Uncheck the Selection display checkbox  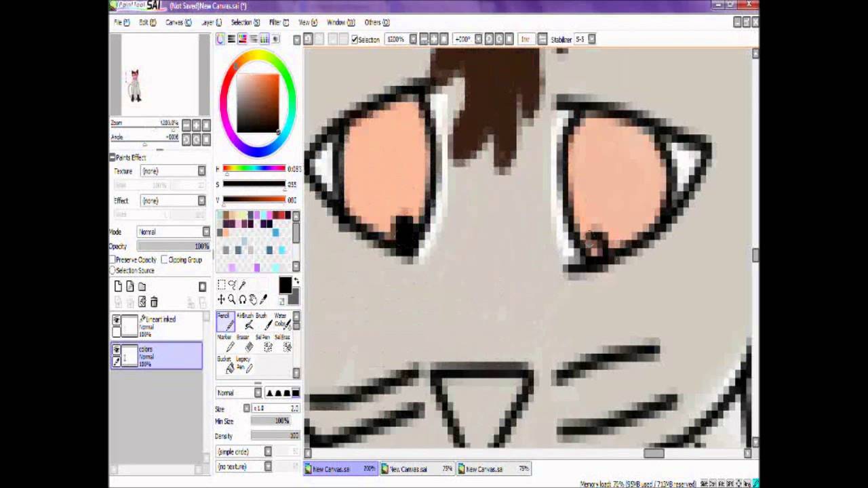[x=354, y=39]
